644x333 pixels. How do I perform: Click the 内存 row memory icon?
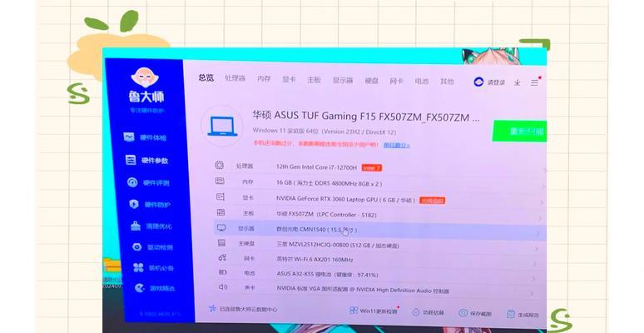pyautogui.click(x=220, y=181)
